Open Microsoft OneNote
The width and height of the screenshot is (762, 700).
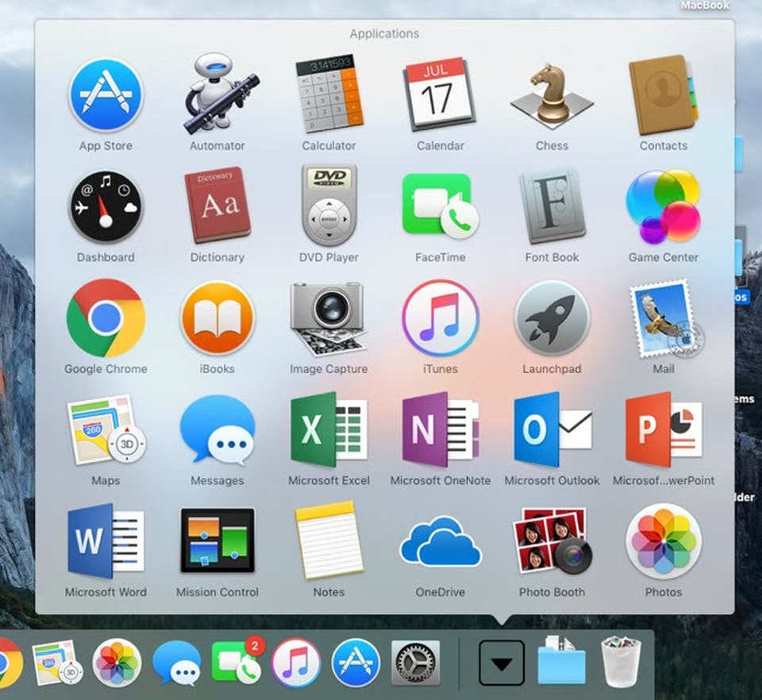point(441,429)
